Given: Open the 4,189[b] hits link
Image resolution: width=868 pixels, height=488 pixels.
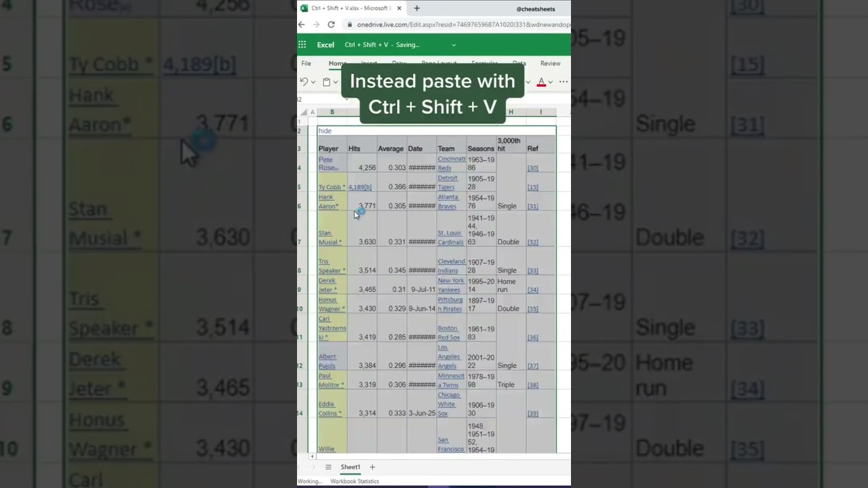Looking at the screenshot, I should pos(360,187).
